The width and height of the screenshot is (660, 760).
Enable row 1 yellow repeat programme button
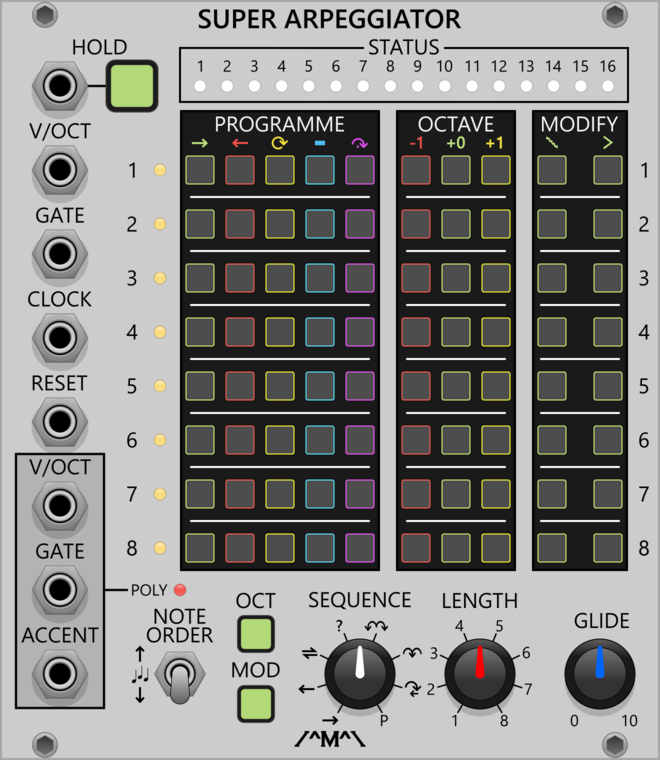point(280,170)
